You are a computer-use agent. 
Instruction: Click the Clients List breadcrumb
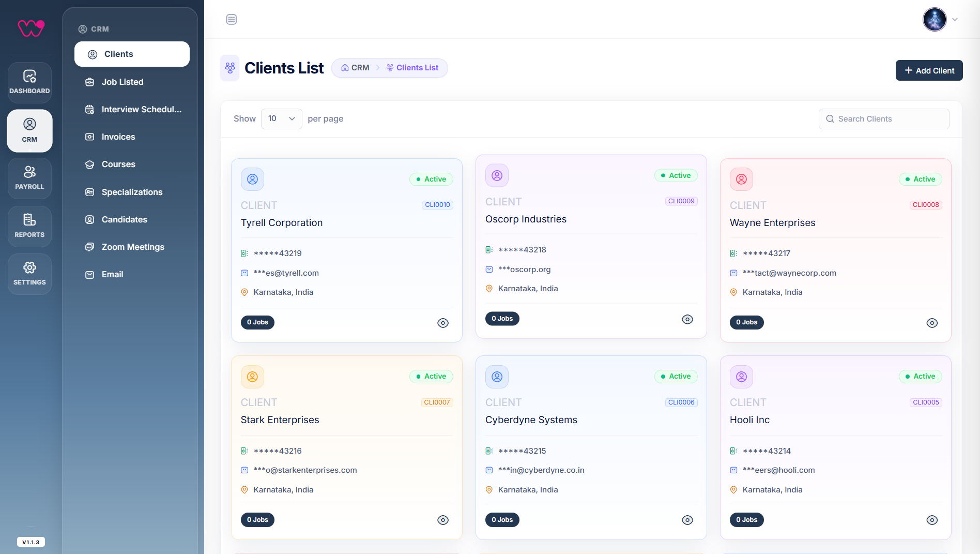point(412,68)
